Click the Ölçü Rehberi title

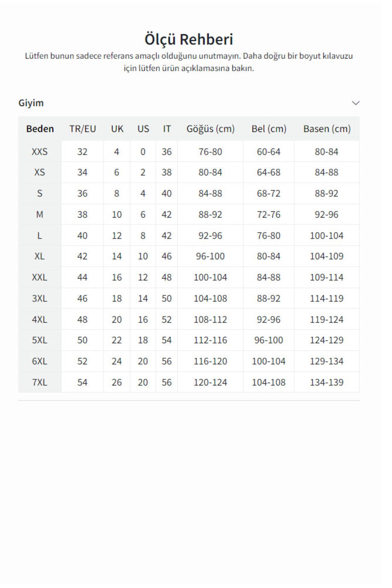coord(189,39)
